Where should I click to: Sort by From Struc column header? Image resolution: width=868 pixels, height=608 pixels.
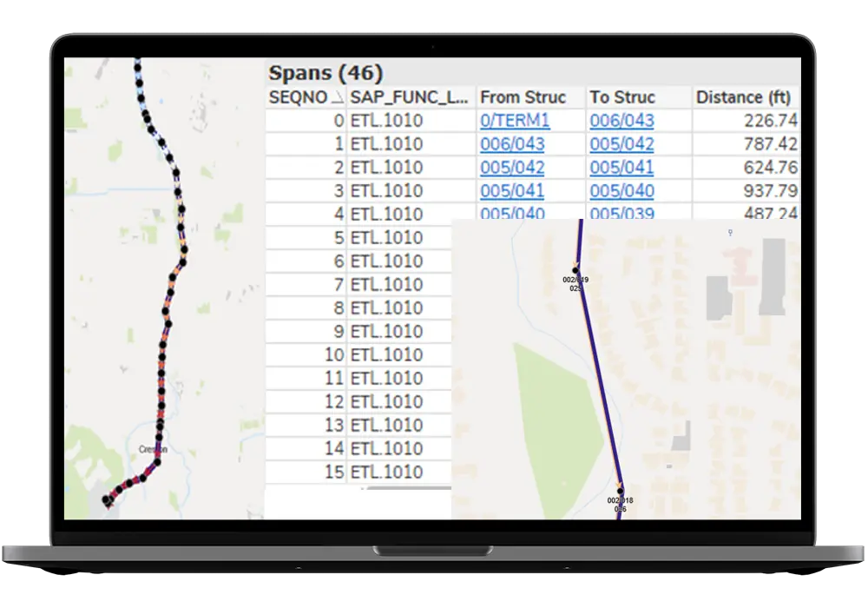click(x=523, y=97)
